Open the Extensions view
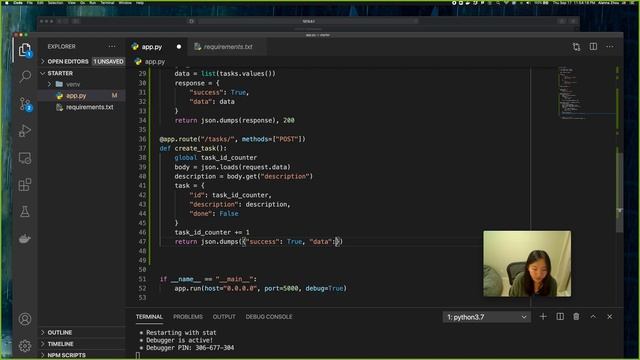This screenshot has width=640, height=360. pos(25,184)
